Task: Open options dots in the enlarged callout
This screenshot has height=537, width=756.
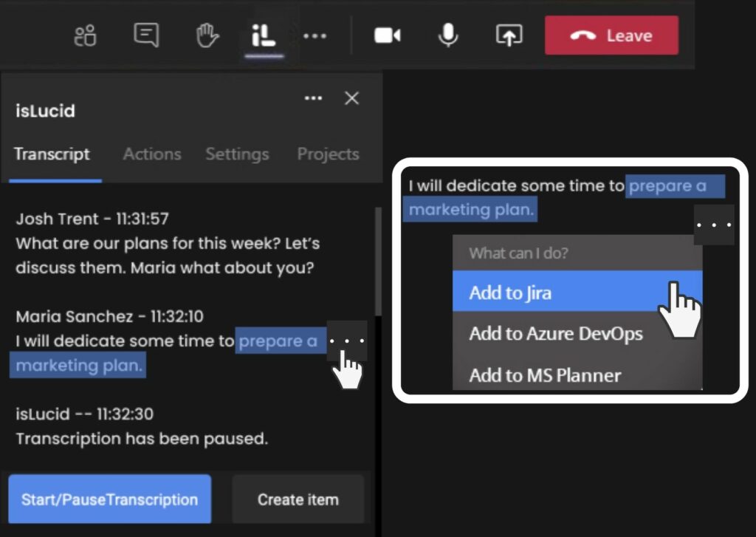Action: [714, 225]
